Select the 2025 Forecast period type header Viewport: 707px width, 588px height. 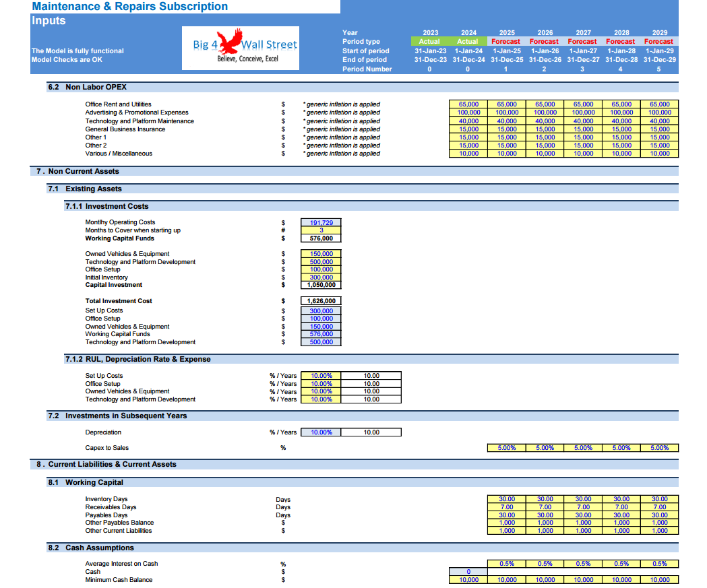click(506, 42)
